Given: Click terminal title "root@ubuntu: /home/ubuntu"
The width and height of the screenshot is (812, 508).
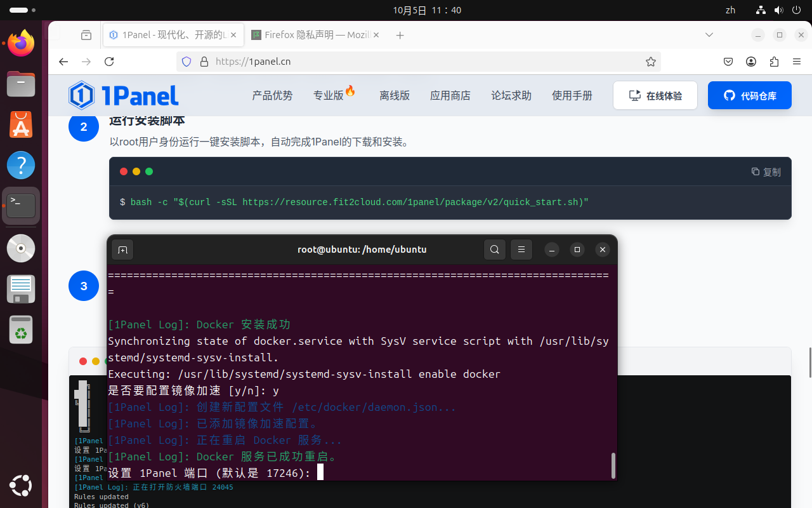Looking at the screenshot, I should pos(362,250).
